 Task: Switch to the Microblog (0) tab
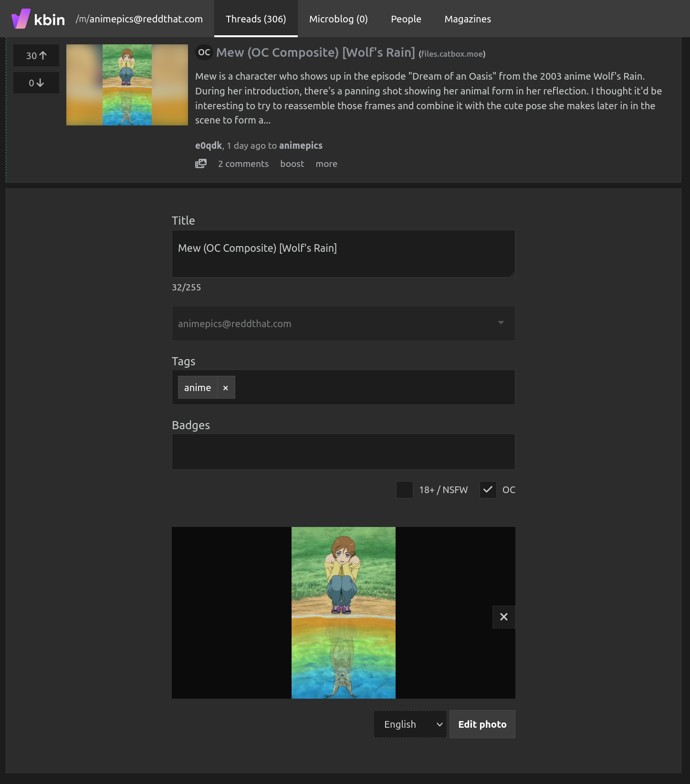tap(338, 19)
